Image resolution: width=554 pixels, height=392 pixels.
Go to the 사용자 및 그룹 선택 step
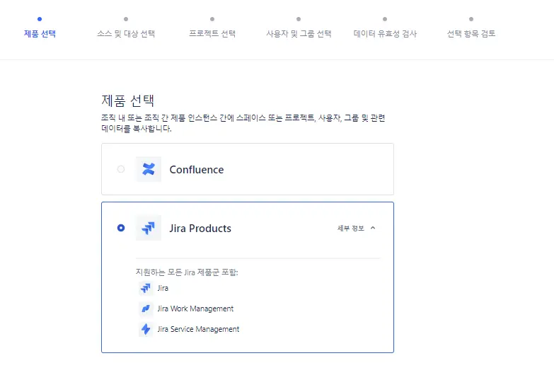coord(299,33)
